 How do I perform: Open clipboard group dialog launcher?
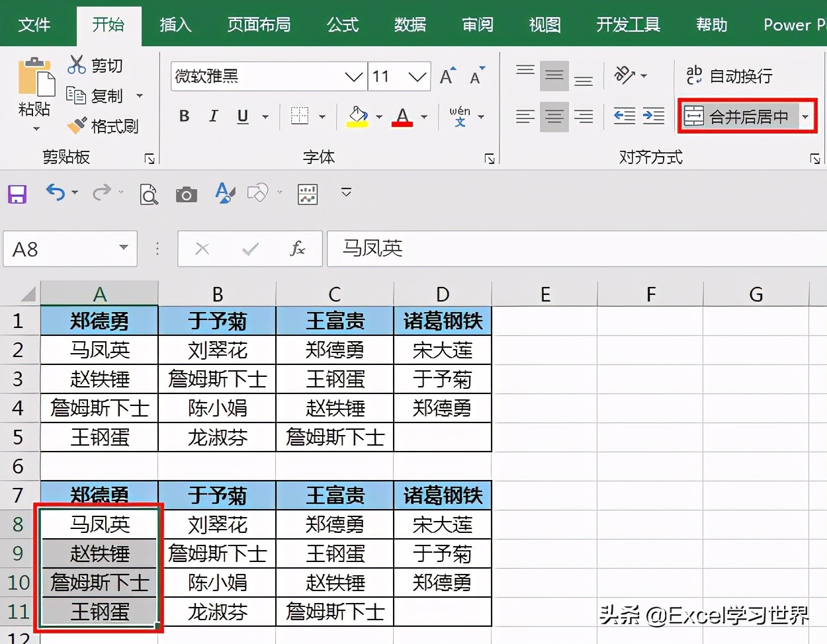[x=150, y=159]
